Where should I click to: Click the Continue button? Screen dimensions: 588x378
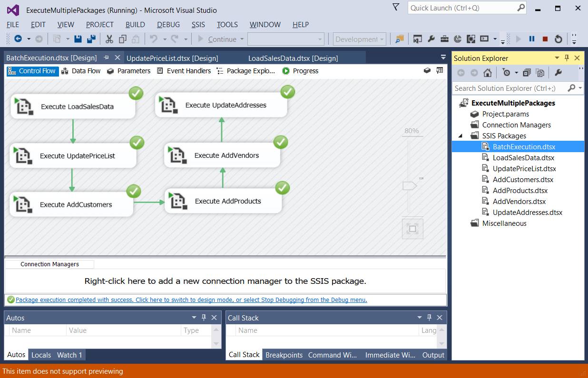tap(217, 39)
